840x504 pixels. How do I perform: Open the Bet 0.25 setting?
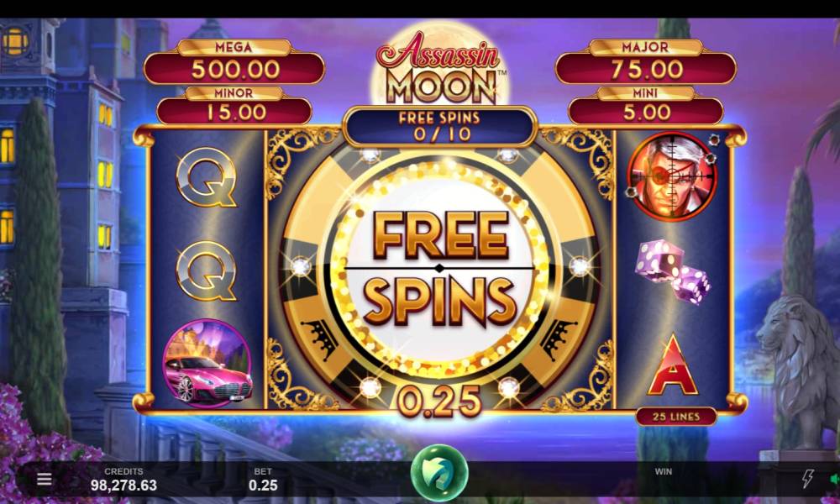pos(263,480)
